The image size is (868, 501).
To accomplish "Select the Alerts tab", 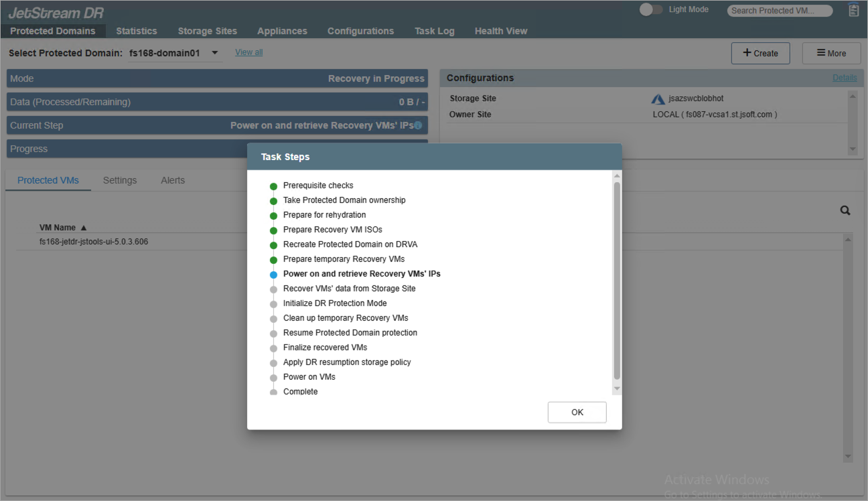I will [x=173, y=180].
